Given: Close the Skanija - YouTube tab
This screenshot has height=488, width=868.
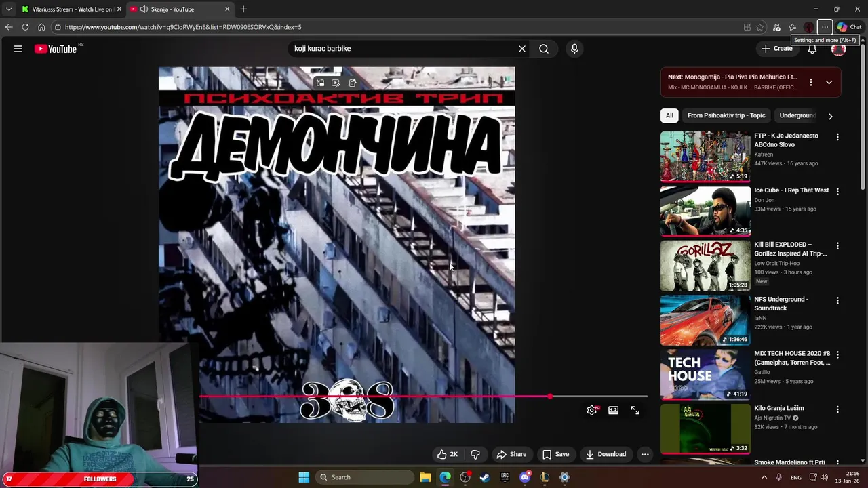Looking at the screenshot, I should click(x=227, y=9).
